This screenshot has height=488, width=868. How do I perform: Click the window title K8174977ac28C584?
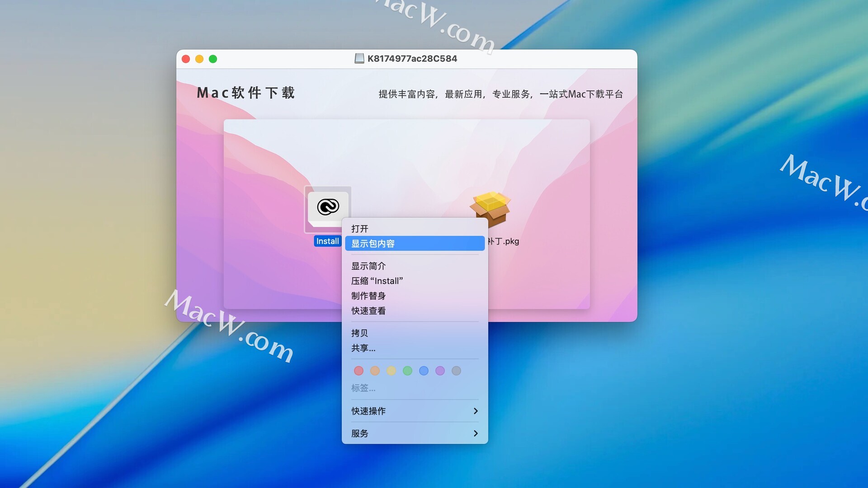pyautogui.click(x=412, y=59)
